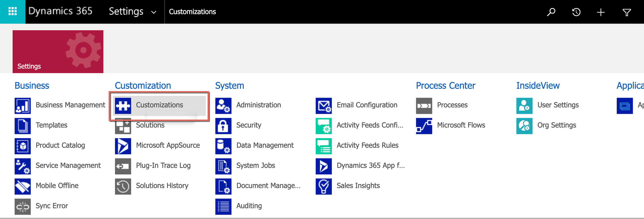
Task: Open Sync Error link
Action: [52, 205]
